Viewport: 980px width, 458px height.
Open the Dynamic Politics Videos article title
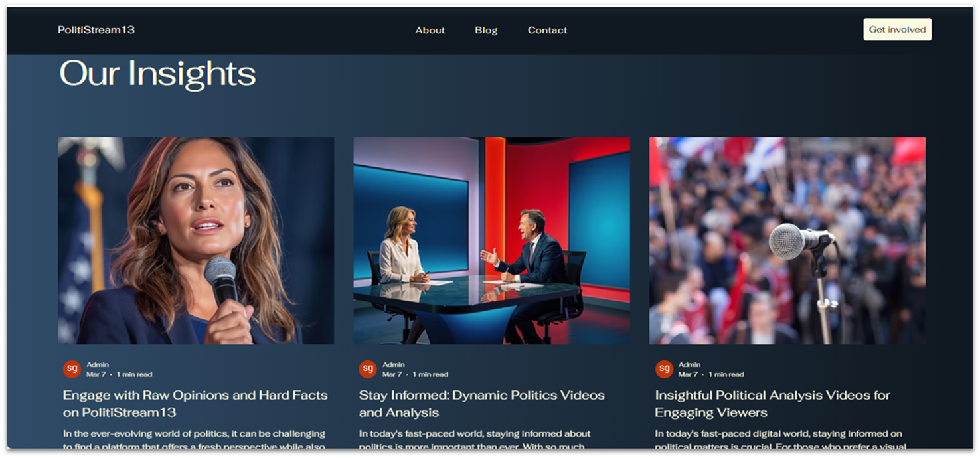tap(481, 403)
